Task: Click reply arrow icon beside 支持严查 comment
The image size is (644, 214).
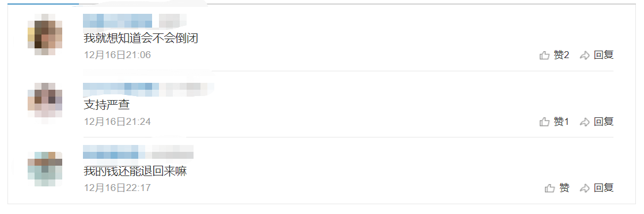Action: (585, 122)
